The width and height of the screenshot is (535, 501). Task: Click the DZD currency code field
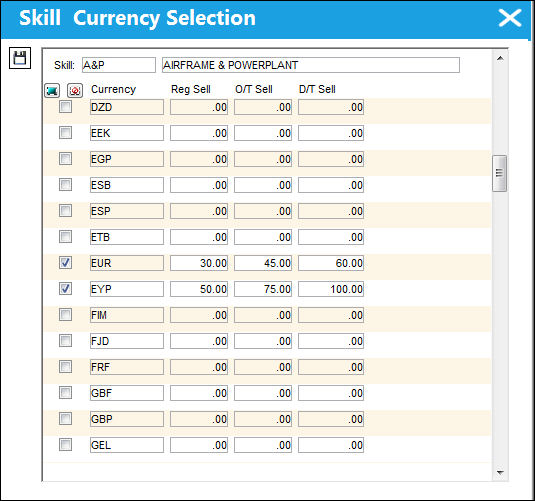[x=127, y=107]
